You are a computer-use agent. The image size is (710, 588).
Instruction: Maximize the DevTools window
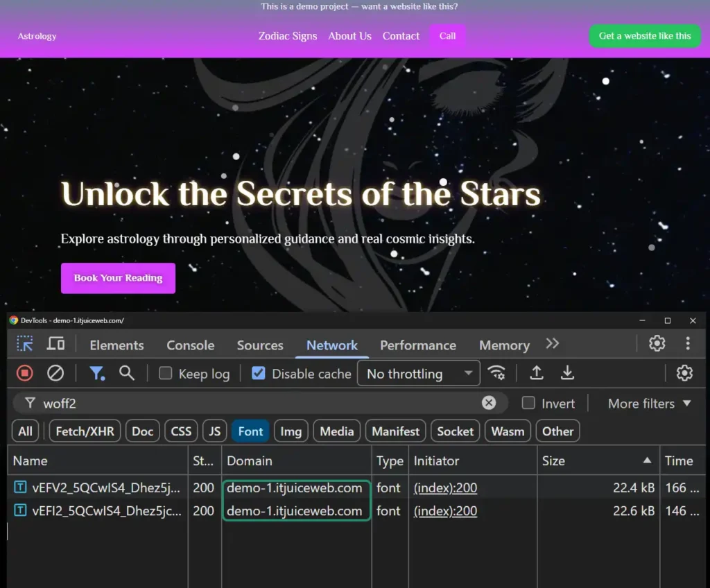coord(668,321)
